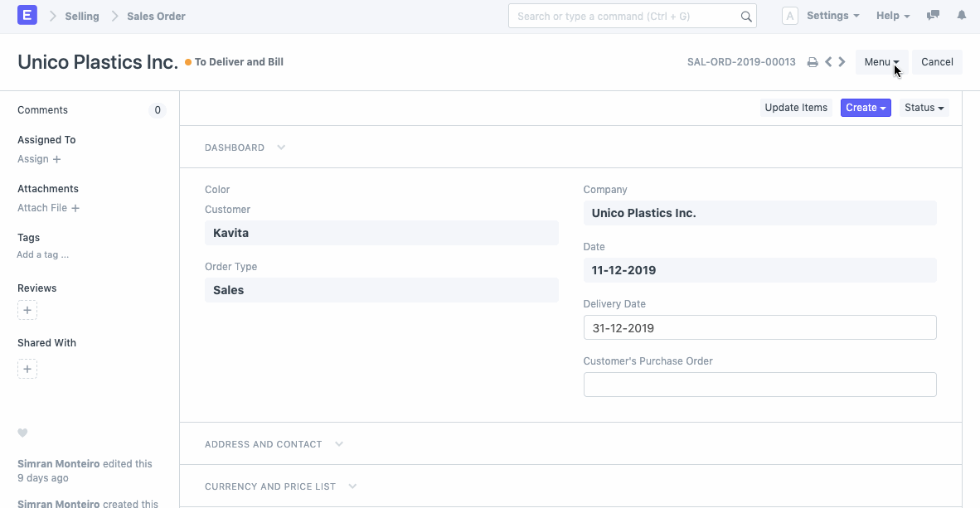Click the print icon beside order number
The image size is (980, 508).
click(x=813, y=62)
